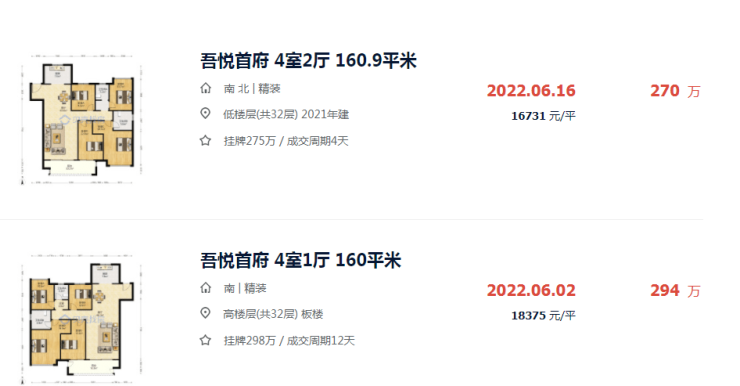Click unit price 18375 元/平
Screen dimensions: 740x386
543,316
